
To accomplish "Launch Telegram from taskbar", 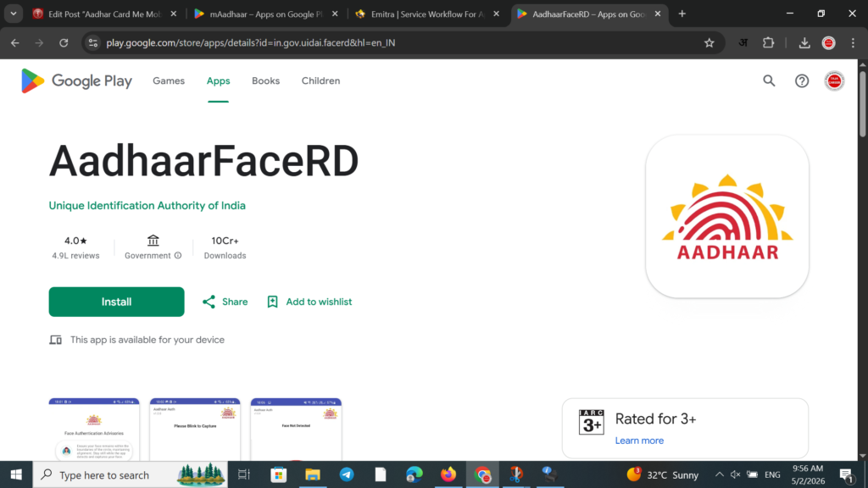I will (x=347, y=474).
